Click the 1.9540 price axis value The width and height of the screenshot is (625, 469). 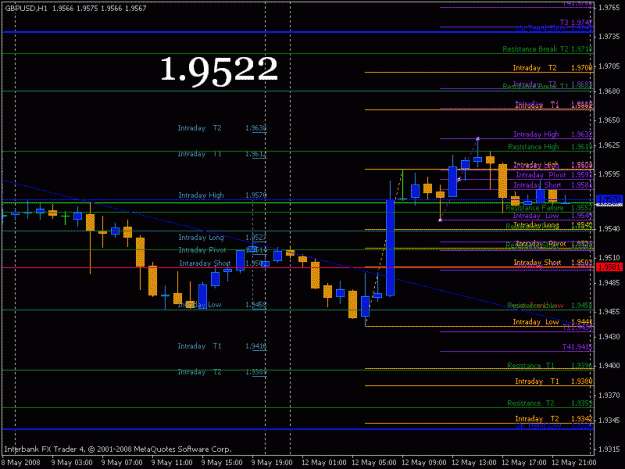(609, 229)
